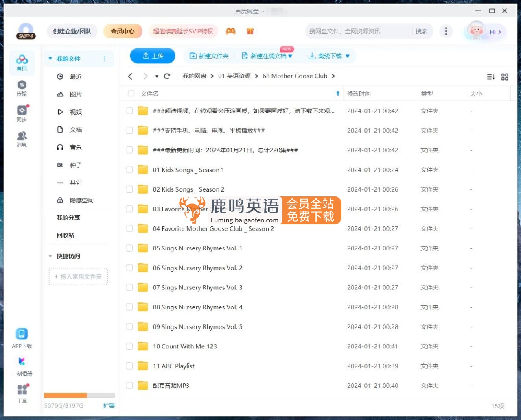Click the search files input field
The image size is (521, 420).
[x=358, y=31]
